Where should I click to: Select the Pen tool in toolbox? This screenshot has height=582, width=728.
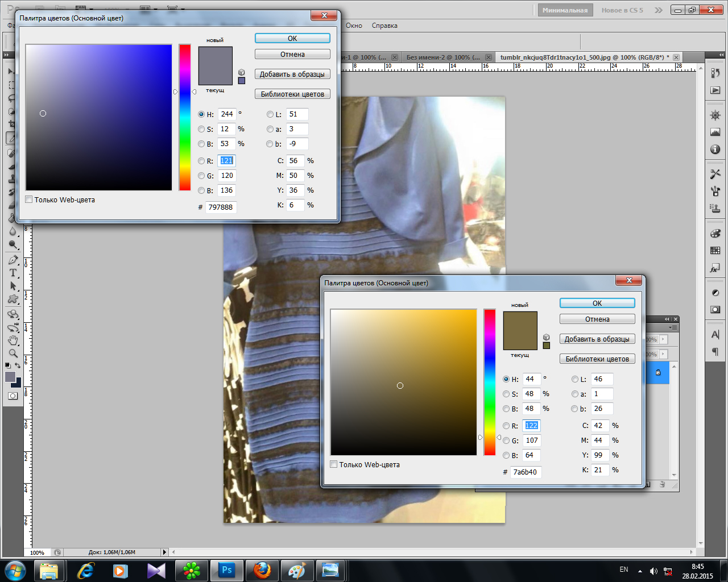[13, 260]
